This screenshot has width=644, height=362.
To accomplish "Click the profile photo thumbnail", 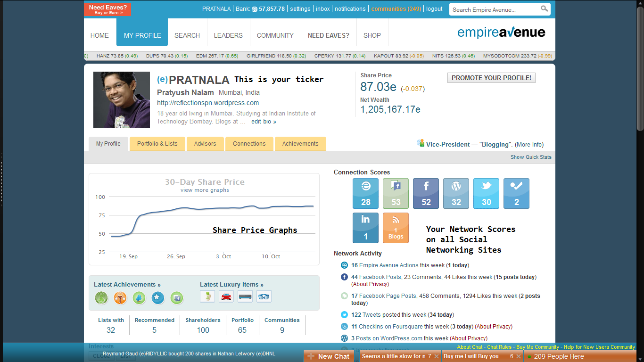I will [x=122, y=100].
